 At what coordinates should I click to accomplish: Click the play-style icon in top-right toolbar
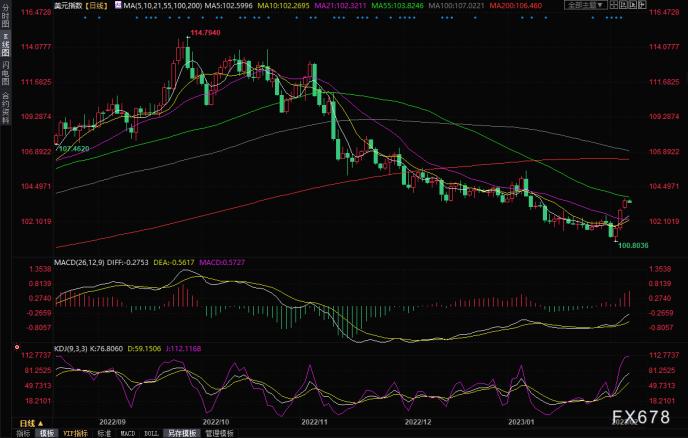point(633,5)
